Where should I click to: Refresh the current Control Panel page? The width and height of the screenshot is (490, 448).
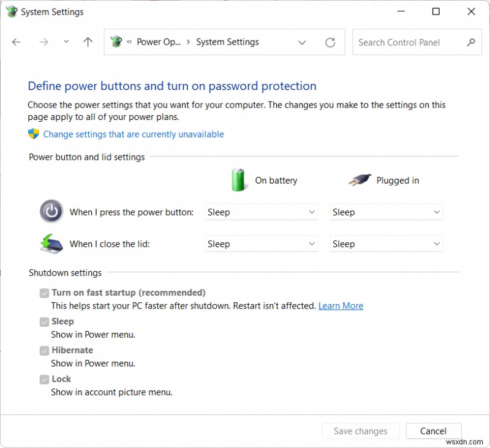point(330,42)
